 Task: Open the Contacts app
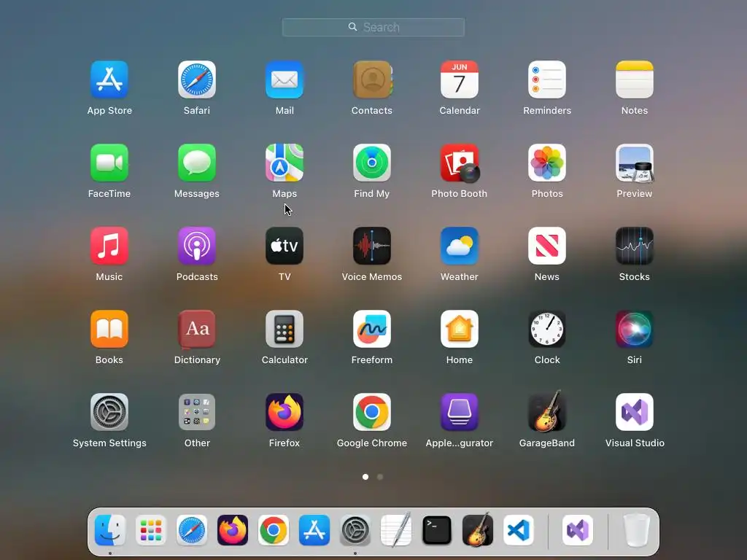click(x=372, y=79)
